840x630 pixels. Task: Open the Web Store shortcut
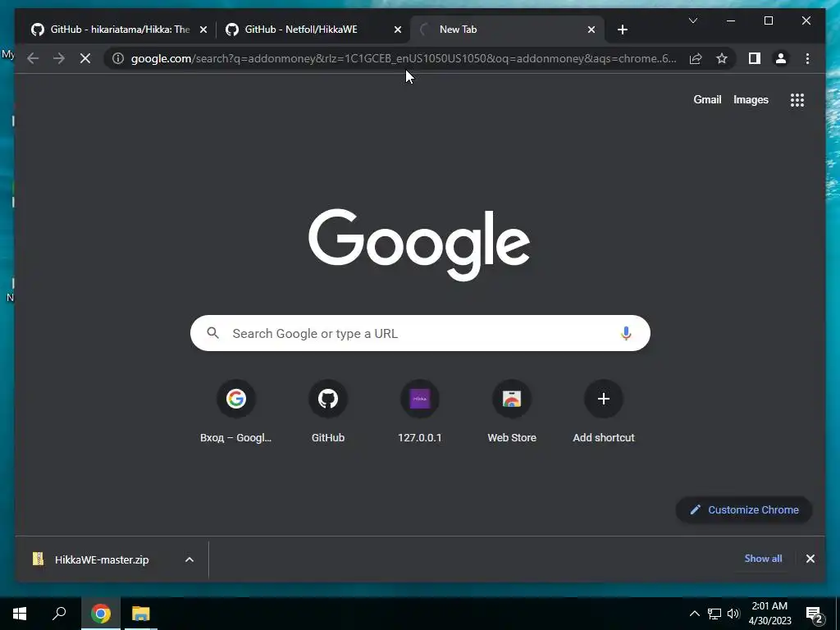(512, 412)
